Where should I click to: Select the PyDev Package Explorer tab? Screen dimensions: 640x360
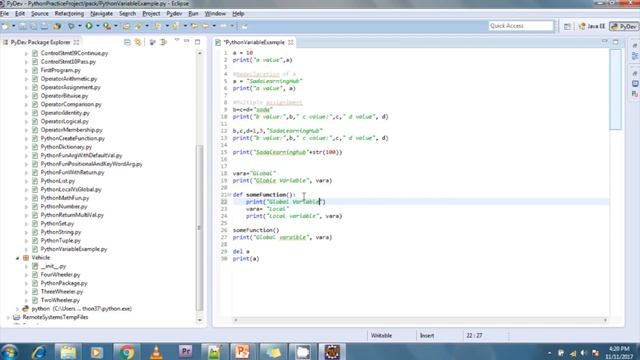pos(40,42)
